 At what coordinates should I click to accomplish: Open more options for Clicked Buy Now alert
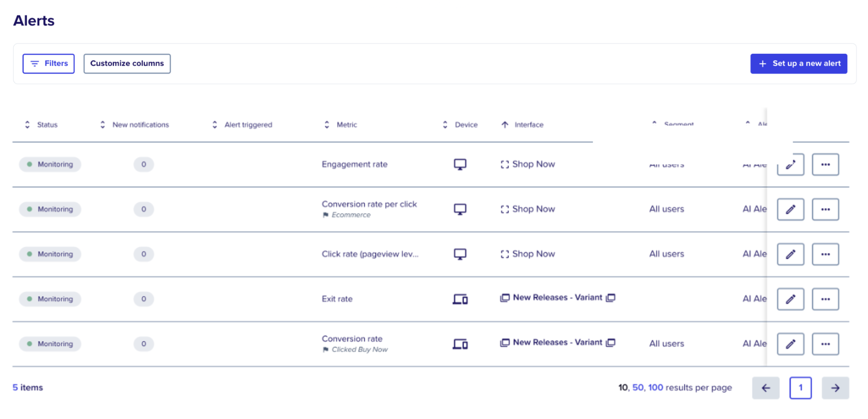pos(825,344)
